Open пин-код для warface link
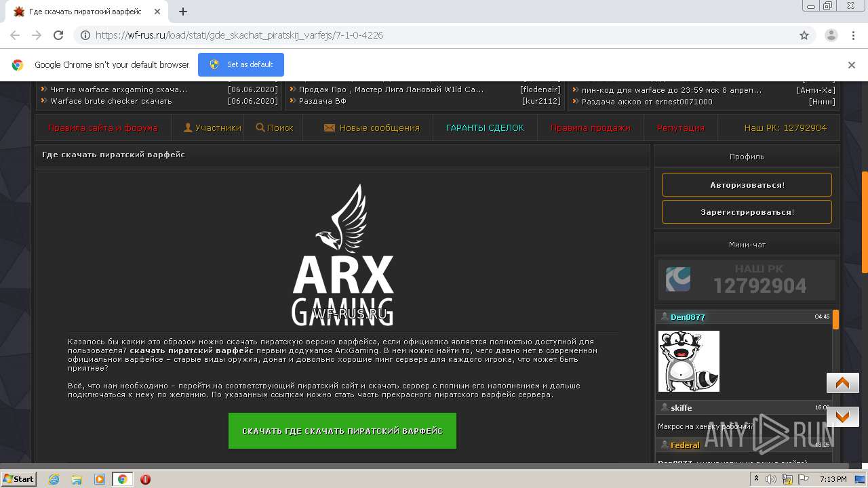The image size is (868, 488). point(672,89)
